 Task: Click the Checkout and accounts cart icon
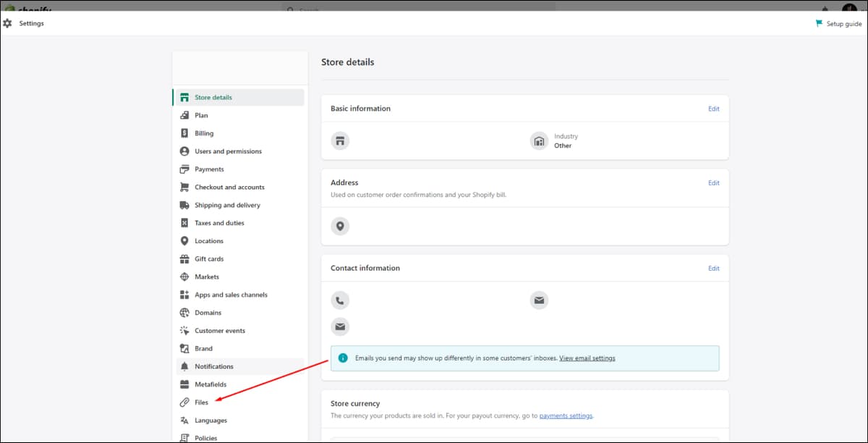184,187
